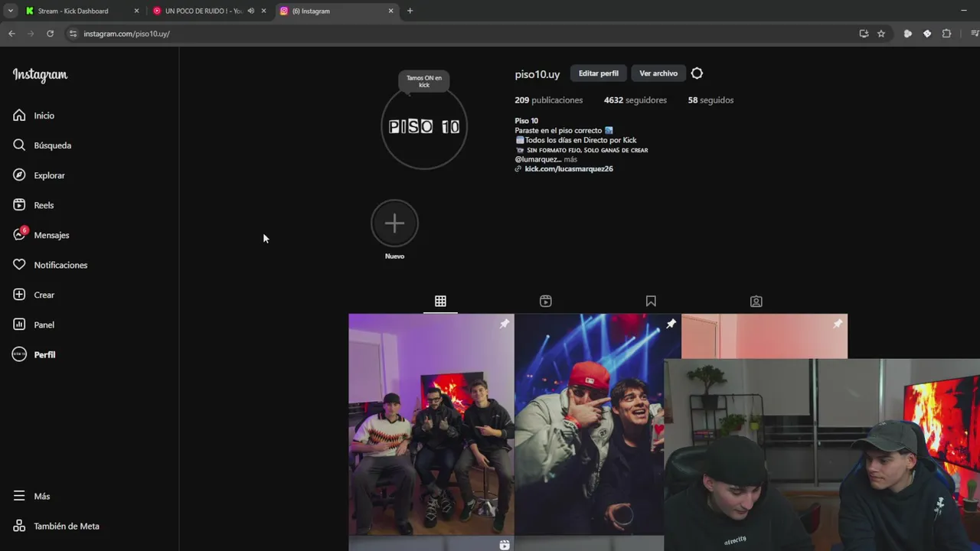Click the three-circles extension icon
This screenshot has width=980, height=551.
click(x=908, y=34)
